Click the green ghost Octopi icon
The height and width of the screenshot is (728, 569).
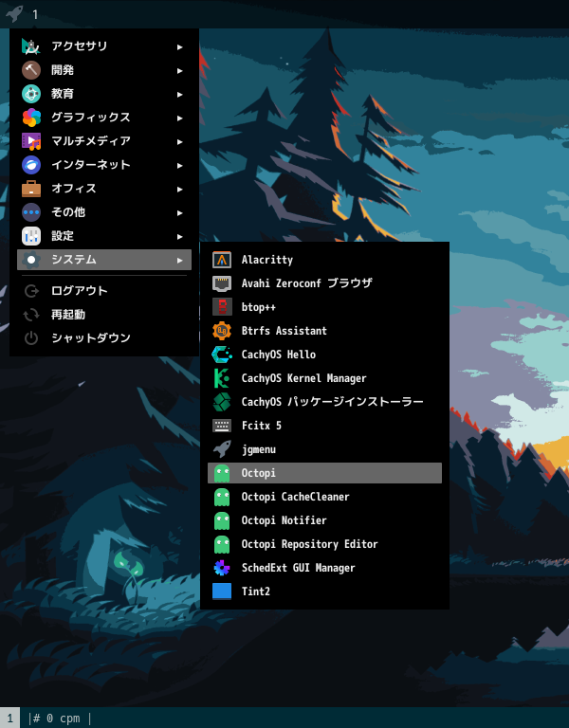(222, 473)
